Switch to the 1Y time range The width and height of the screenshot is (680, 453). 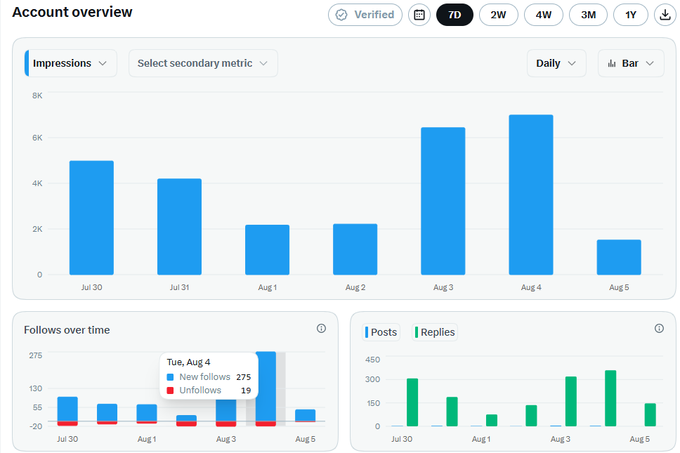631,15
